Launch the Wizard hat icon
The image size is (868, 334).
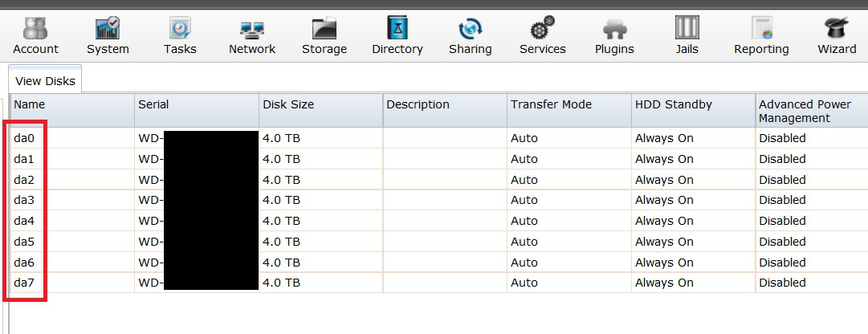[x=837, y=30]
